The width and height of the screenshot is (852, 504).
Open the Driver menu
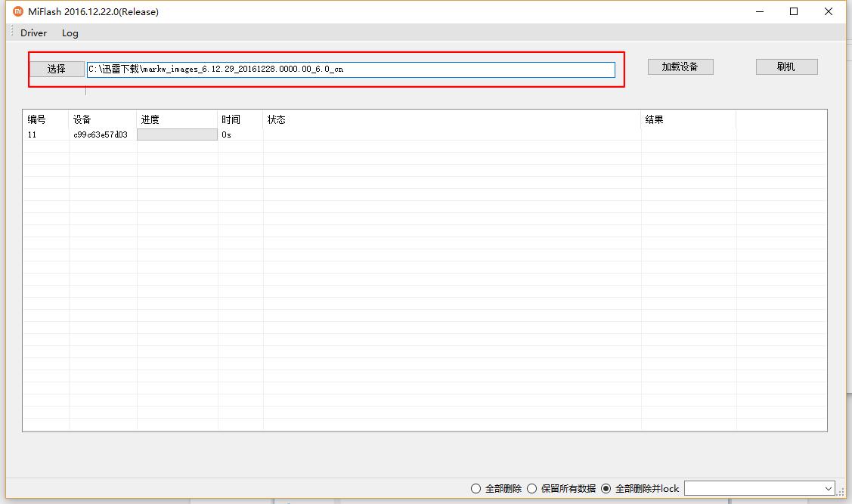pos(33,32)
